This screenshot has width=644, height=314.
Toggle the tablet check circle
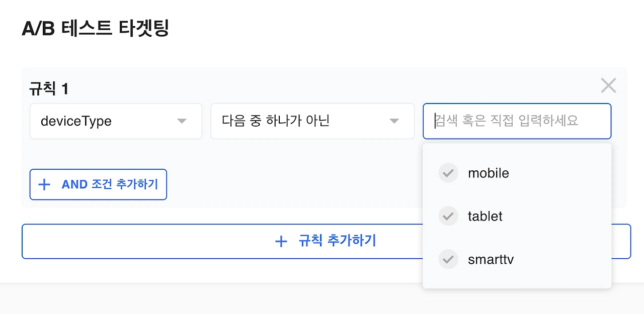[448, 217]
